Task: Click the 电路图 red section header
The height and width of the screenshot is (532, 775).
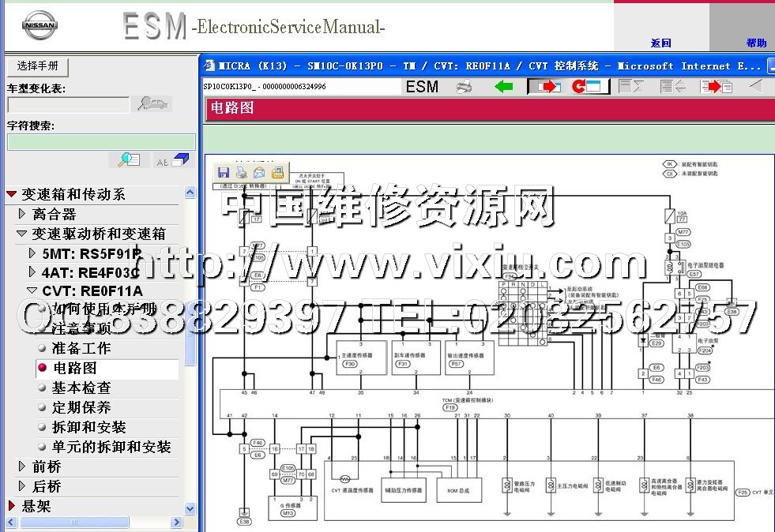Action: [x=489, y=107]
